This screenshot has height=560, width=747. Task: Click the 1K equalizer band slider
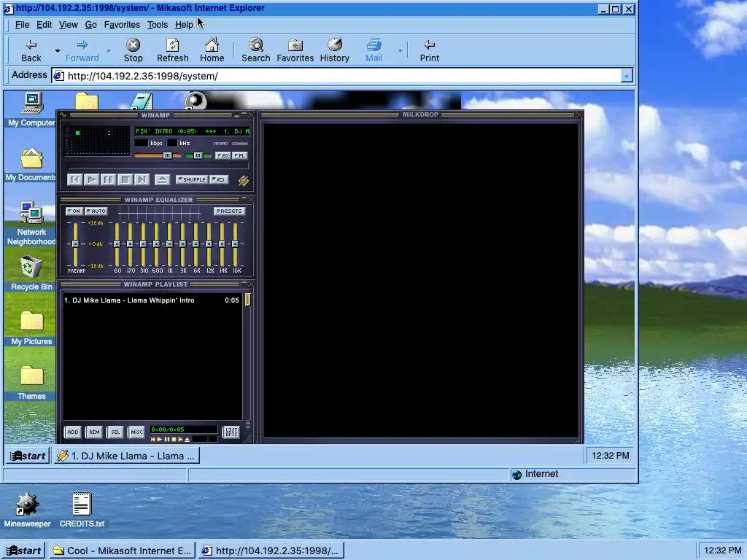(169, 244)
